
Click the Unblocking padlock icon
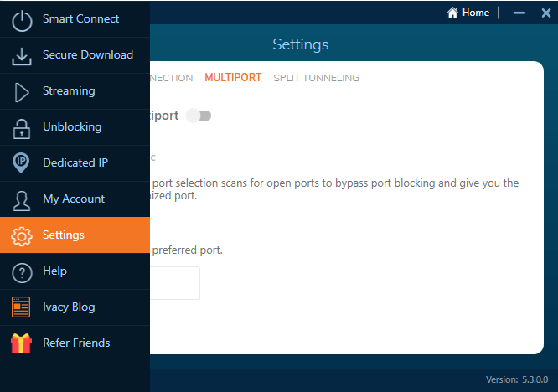coord(22,129)
